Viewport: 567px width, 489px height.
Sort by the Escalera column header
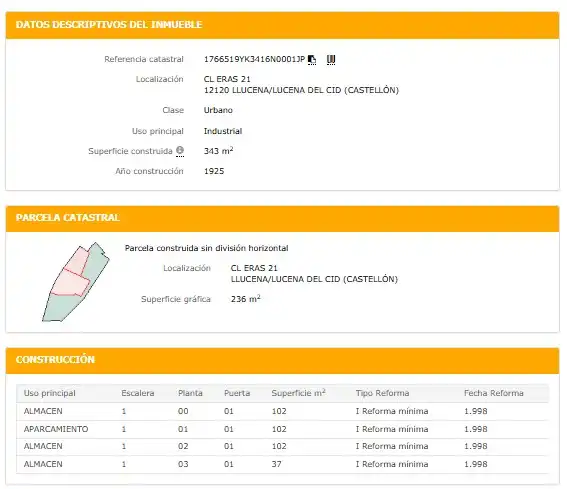(138, 393)
